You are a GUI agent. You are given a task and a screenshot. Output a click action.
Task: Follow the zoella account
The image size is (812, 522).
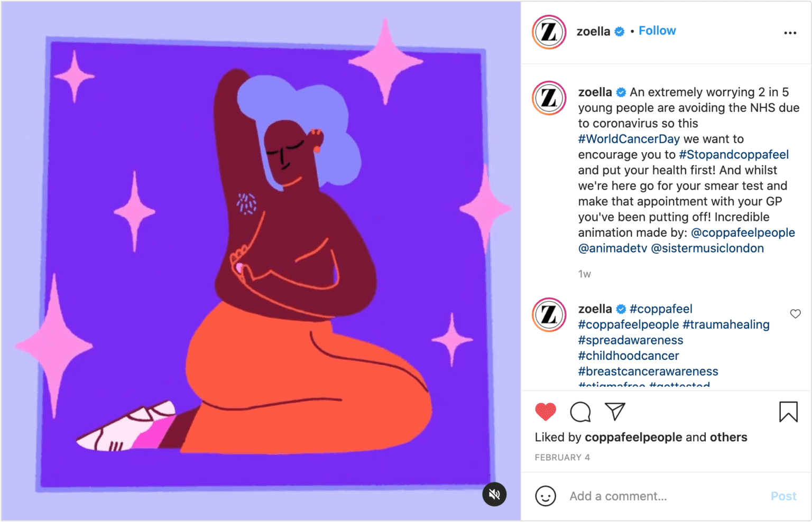coord(657,31)
